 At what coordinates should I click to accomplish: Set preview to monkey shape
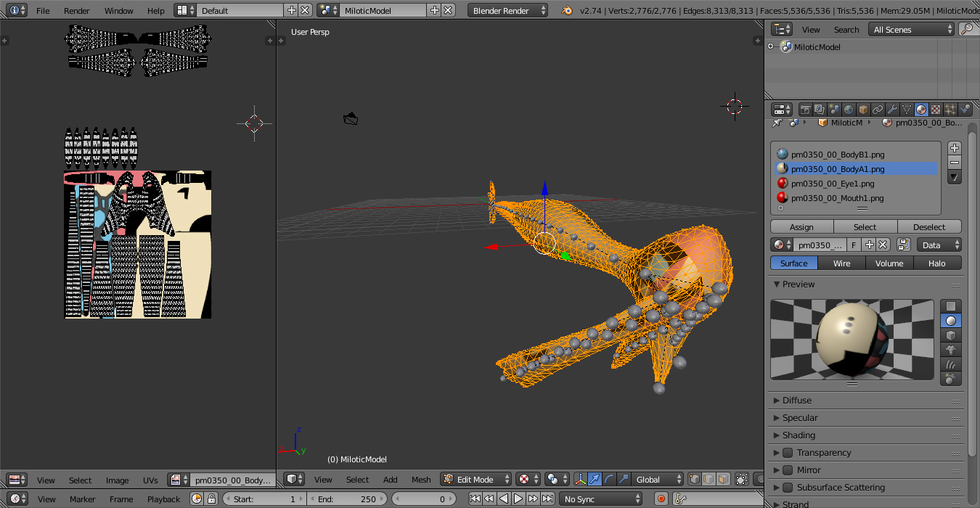[951, 350]
